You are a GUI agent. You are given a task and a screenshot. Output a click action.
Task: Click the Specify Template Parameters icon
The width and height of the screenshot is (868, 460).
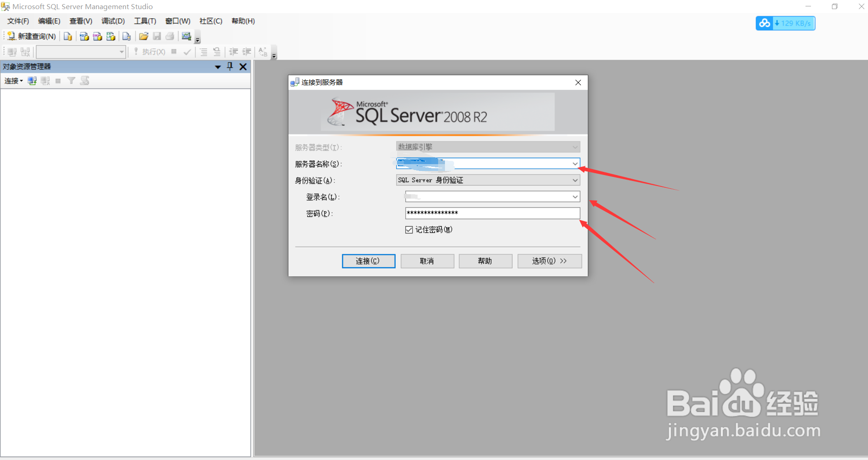263,52
